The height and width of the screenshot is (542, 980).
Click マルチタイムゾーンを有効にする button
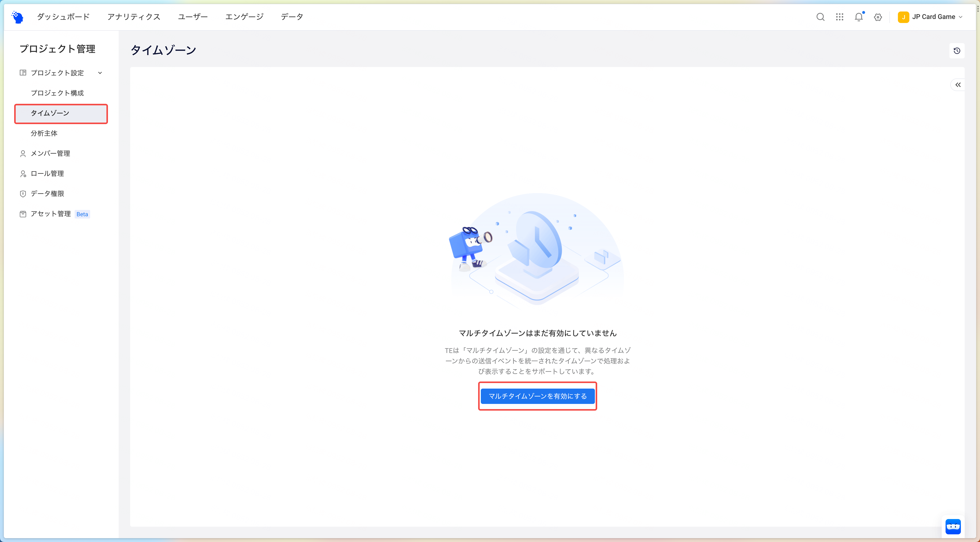tap(537, 396)
